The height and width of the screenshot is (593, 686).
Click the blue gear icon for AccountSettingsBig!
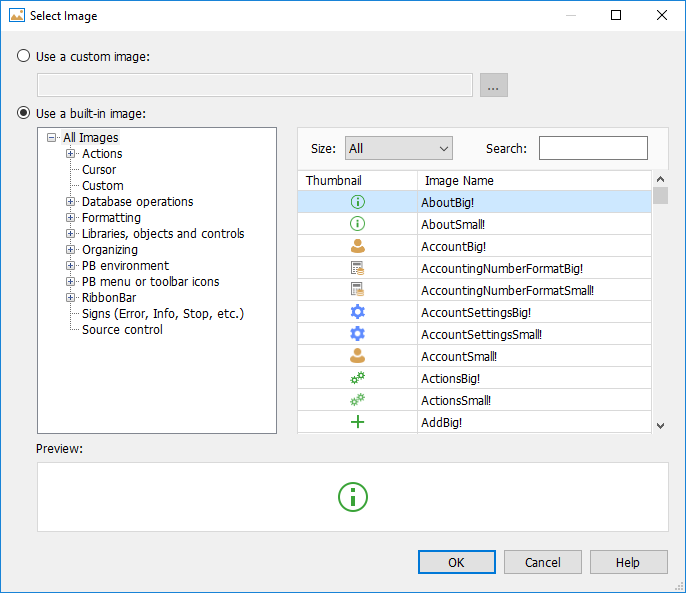[x=357, y=312]
